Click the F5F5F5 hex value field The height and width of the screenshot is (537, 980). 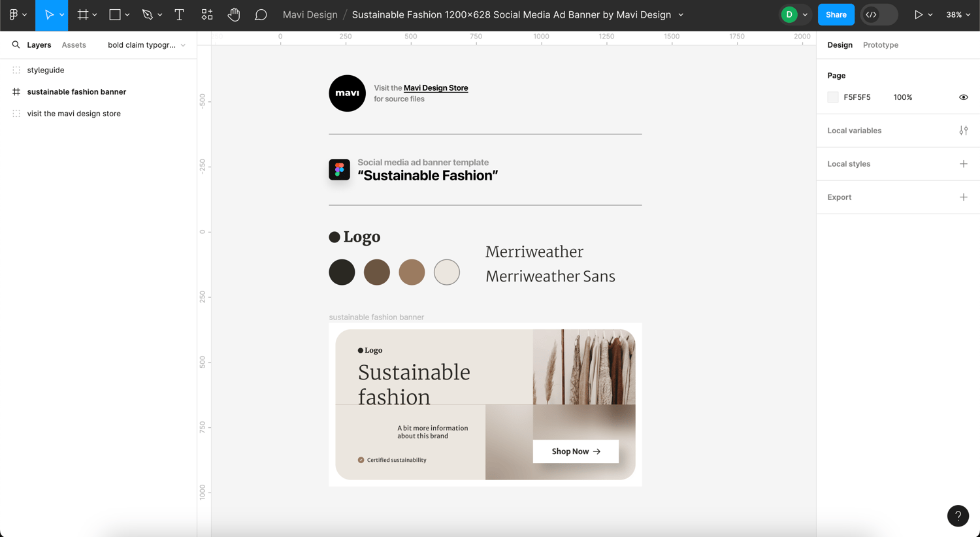click(x=857, y=97)
